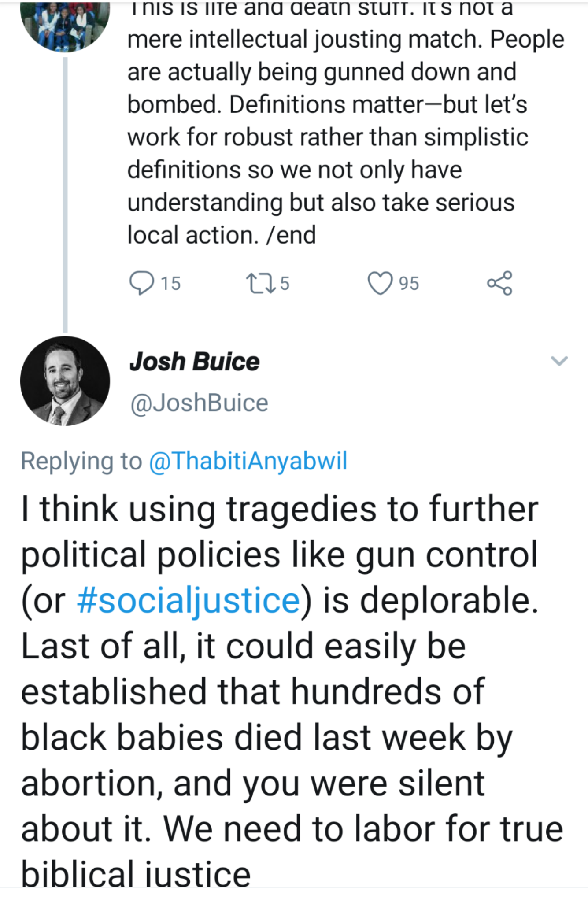Click the retweet count 5

285,283
